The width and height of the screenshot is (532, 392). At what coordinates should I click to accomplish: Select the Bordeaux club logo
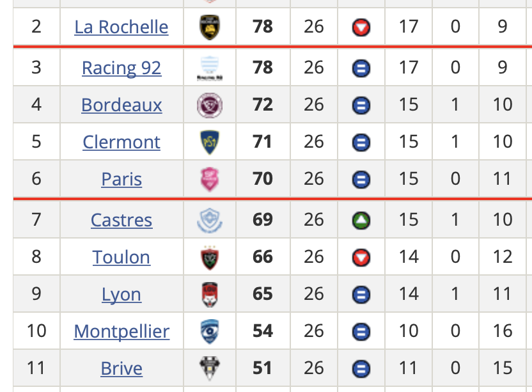[x=210, y=105]
